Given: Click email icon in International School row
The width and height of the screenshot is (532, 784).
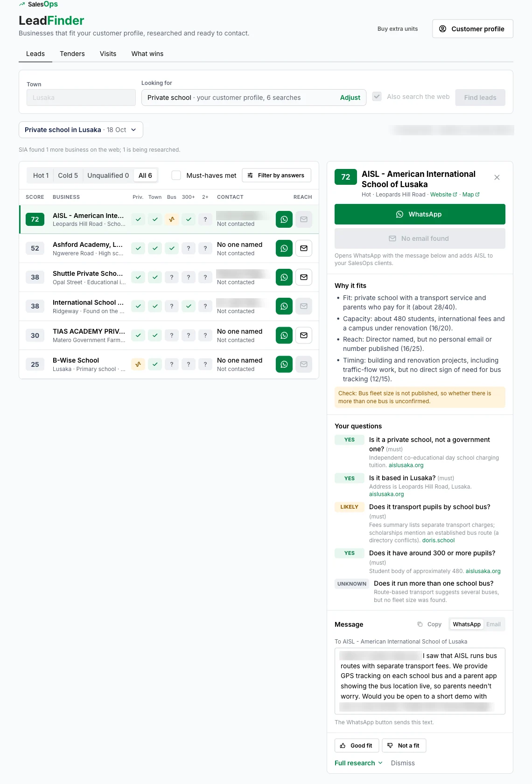Looking at the screenshot, I should (x=304, y=306).
